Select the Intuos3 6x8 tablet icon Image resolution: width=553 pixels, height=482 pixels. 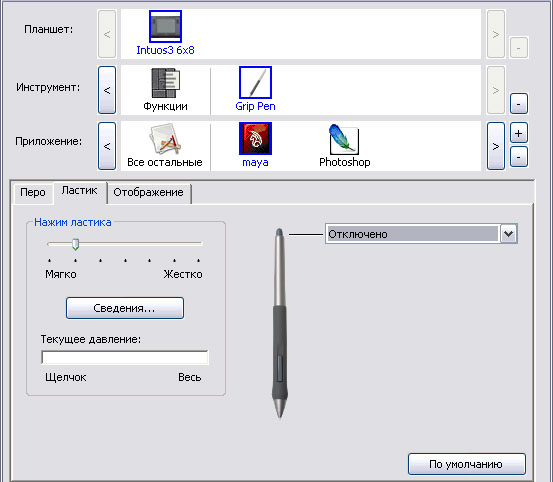pyautogui.click(x=165, y=26)
